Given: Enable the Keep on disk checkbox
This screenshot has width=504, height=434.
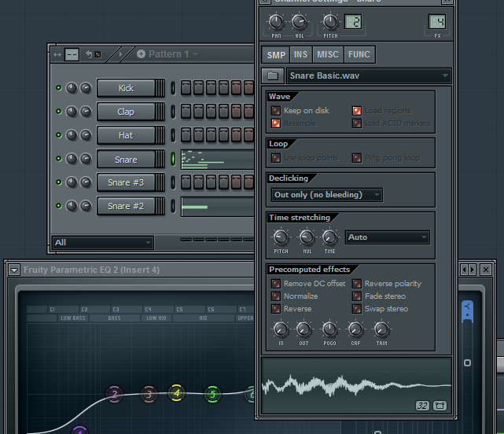Looking at the screenshot, I should (276, 111).
